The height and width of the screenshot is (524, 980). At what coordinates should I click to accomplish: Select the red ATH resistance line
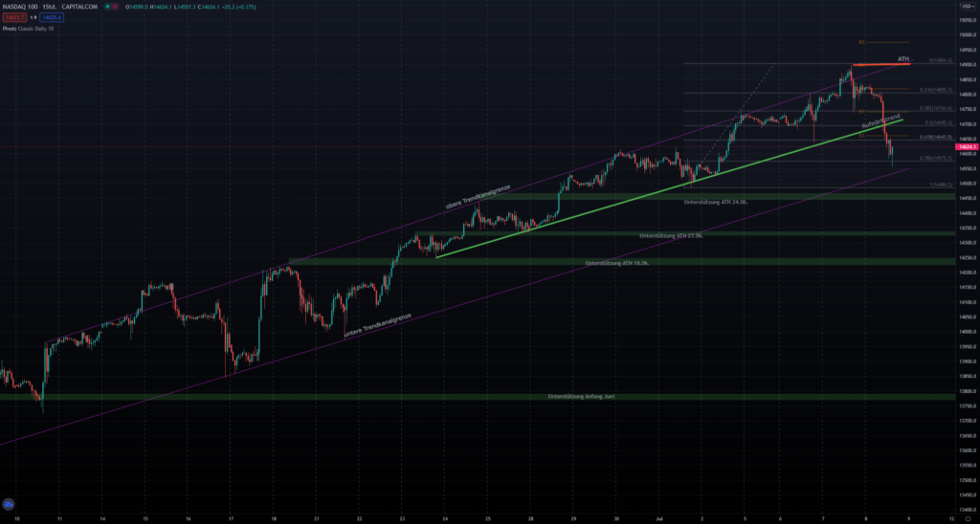[880, 63]
